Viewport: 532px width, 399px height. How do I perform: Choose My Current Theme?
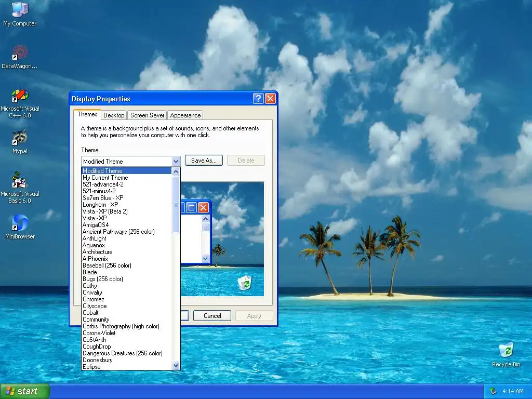click(127, 178)
